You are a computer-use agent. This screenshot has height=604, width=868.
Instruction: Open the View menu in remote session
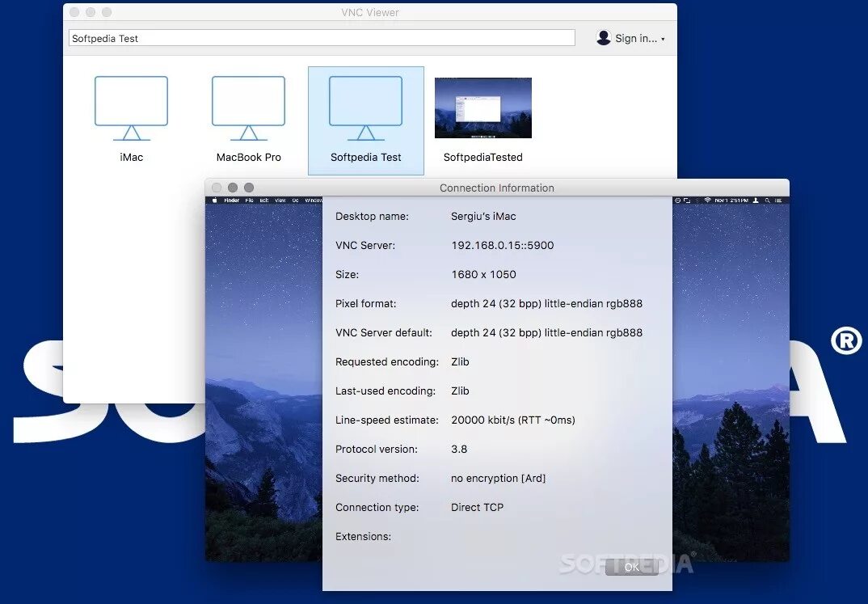[x=280, y=201]
